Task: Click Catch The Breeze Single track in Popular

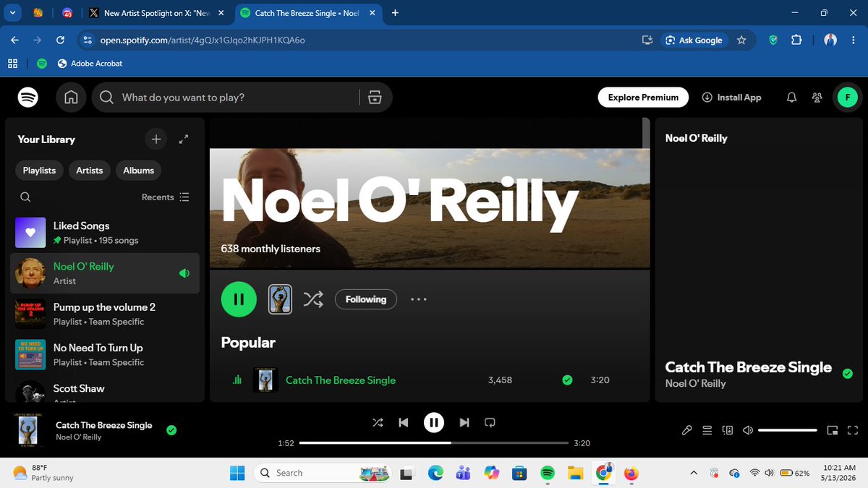Action: (341, 380)
